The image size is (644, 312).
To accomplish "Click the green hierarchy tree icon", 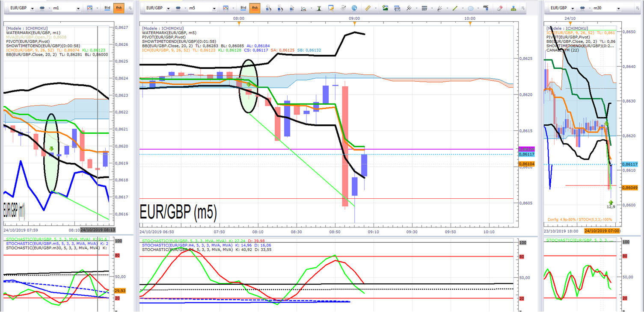I will click(x=513, y=8).
